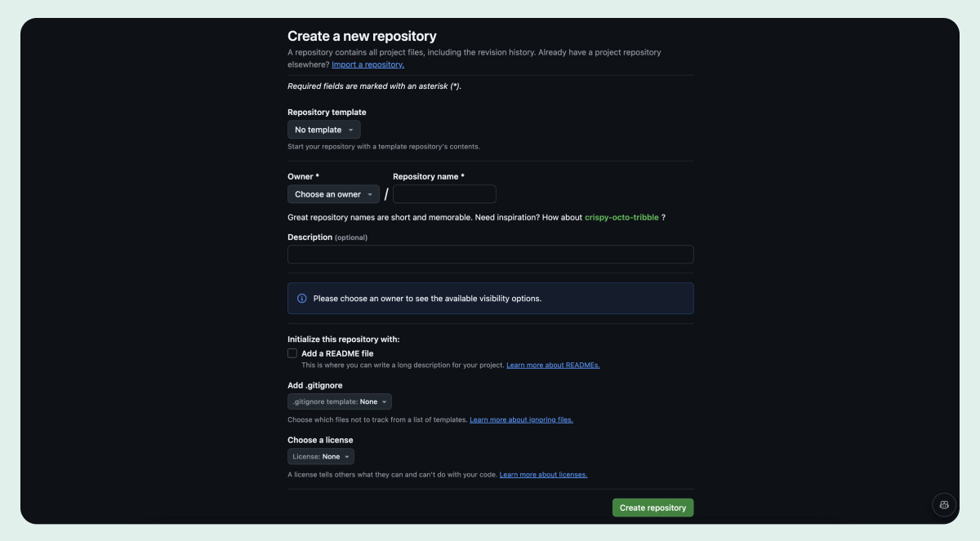This screenshot has width=980, height=541.
Task: Open the .gitignore template dropdown
Action: click(339, 401)
